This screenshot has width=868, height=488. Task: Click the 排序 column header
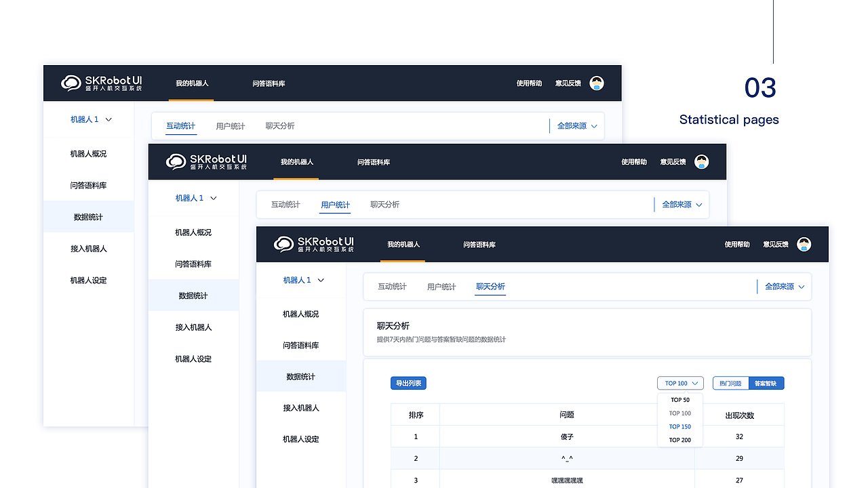[x=416, y=415]
